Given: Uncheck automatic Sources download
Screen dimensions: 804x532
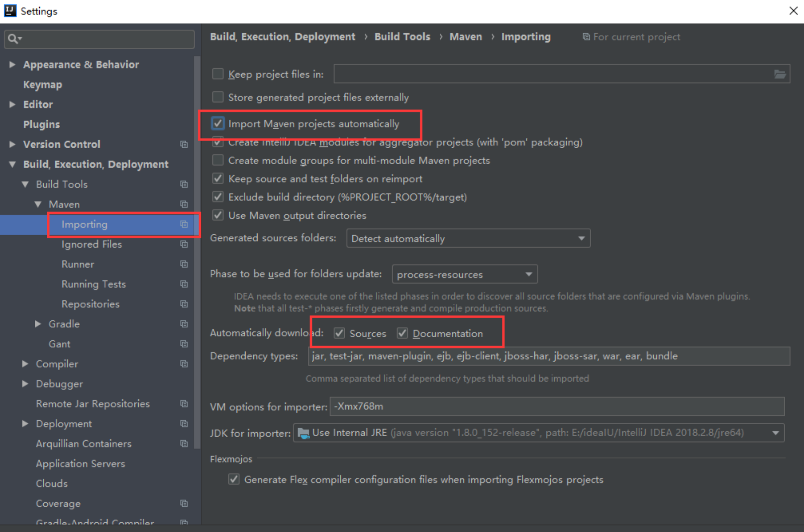Looking at the screenshot, I should [339, 333].
